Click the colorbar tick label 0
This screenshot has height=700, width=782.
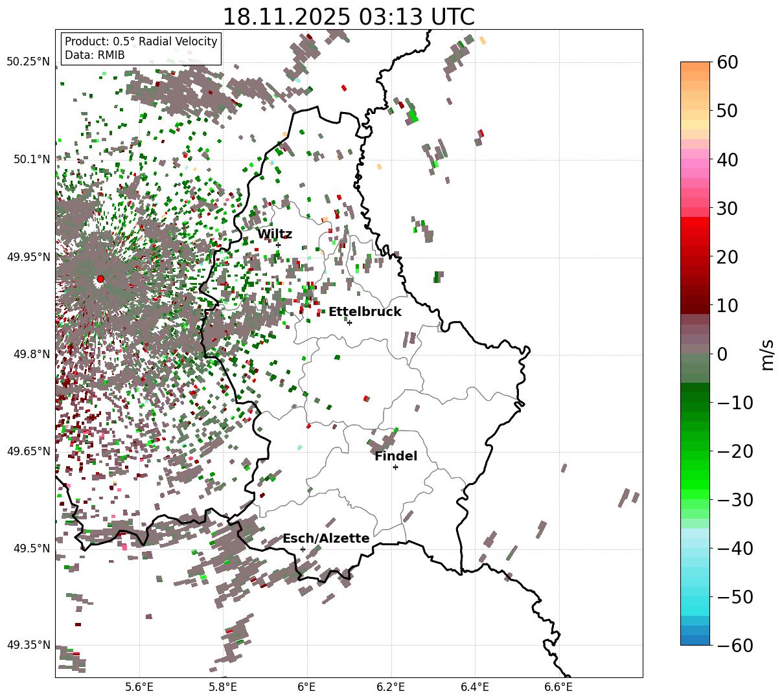[722, 354]
